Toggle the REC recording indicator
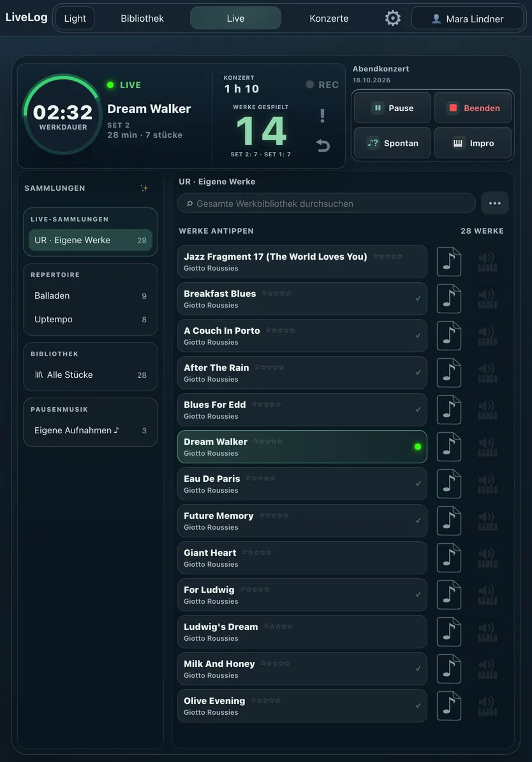This screenshot has height=762, width=532. [322, 84]
